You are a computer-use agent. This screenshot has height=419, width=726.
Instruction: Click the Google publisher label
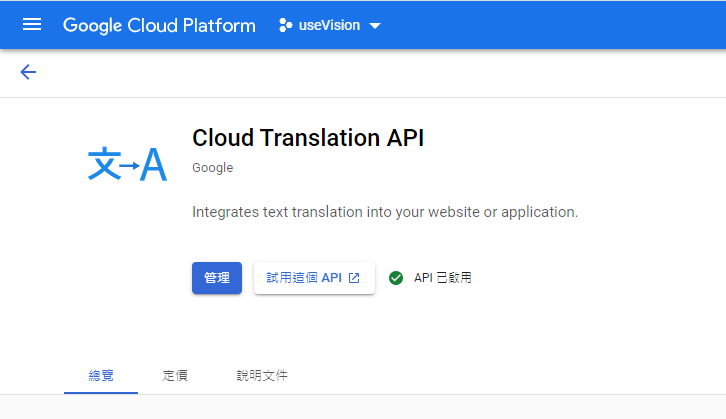click(x=213, y=168)
